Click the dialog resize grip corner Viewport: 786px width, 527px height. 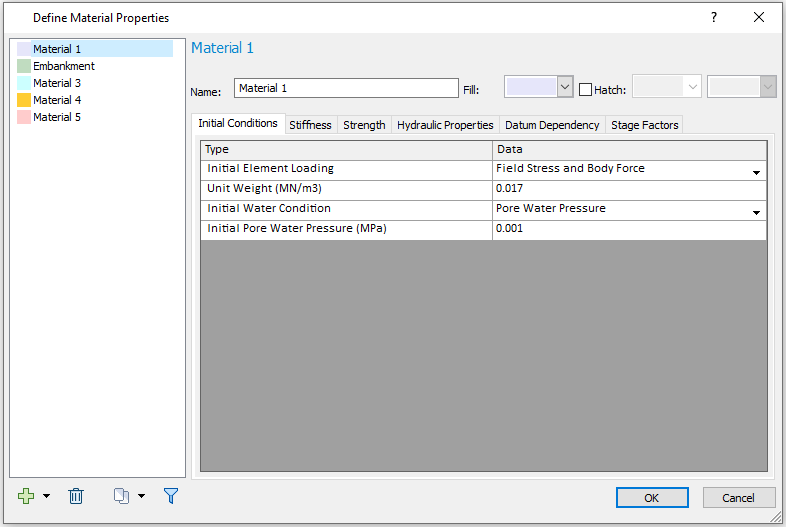point(775,516)
